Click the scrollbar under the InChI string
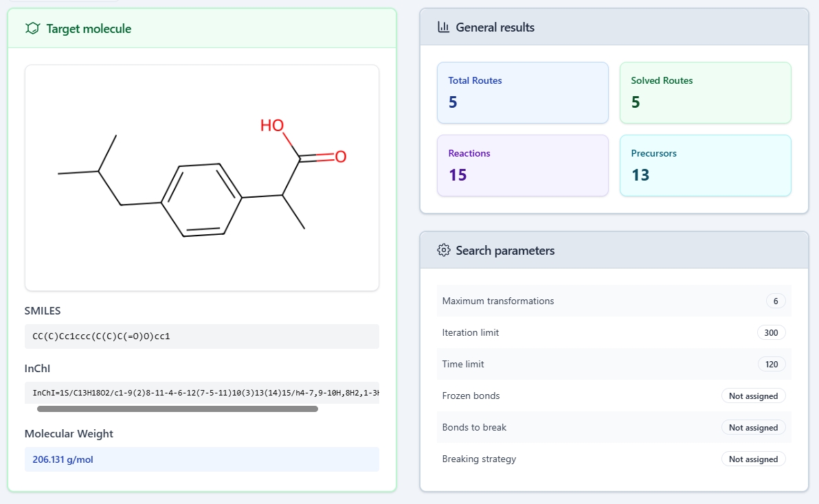Viewport: 819px width, 504px height. point(177,409)
